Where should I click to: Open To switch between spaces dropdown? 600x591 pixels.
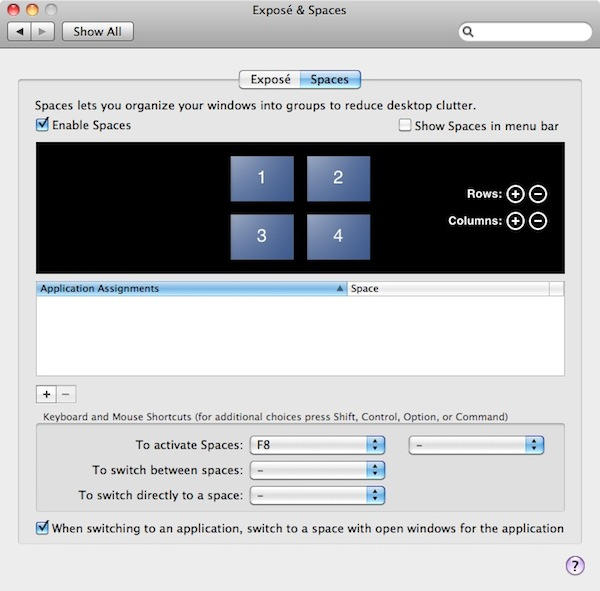[x=317, y=470]
